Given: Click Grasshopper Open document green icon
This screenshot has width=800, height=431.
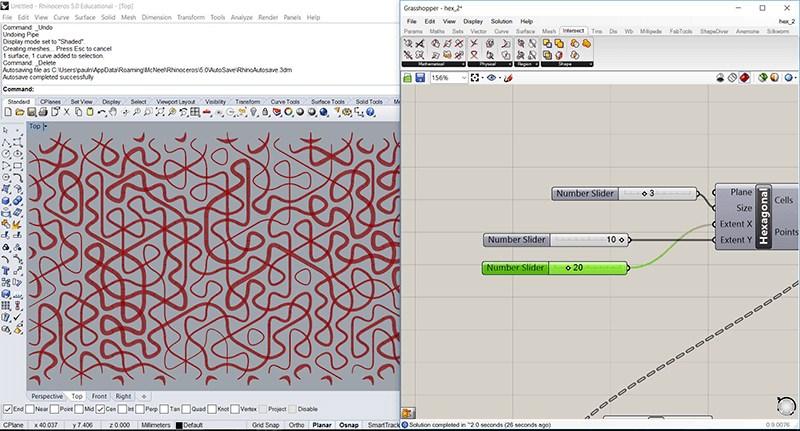Looking at the screenshot, I should [x=408, y=78].
